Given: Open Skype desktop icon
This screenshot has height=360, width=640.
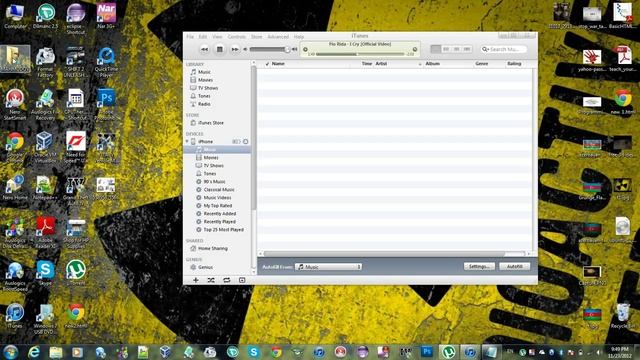Looking at the screenshot, I should (x=45, y=273).
